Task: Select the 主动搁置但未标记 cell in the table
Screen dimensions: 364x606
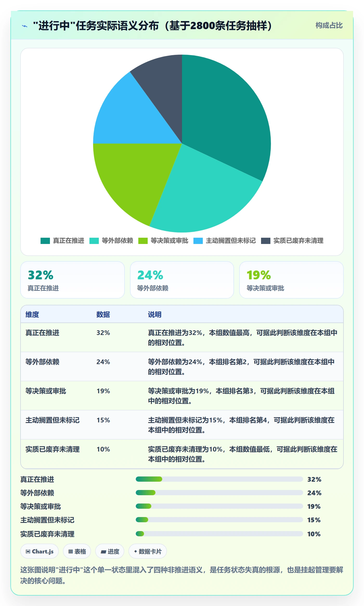Action: coord(53,420)
